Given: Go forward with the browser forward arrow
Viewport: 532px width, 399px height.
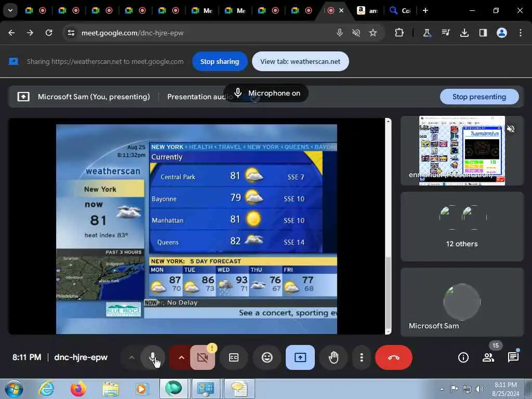Looking at the screenshot, I should pos(30,33).
